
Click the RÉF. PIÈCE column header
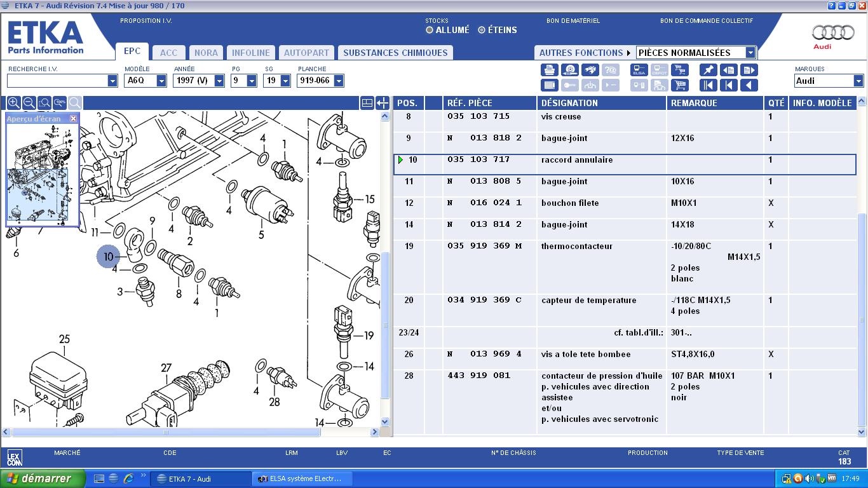pos(490,103)
